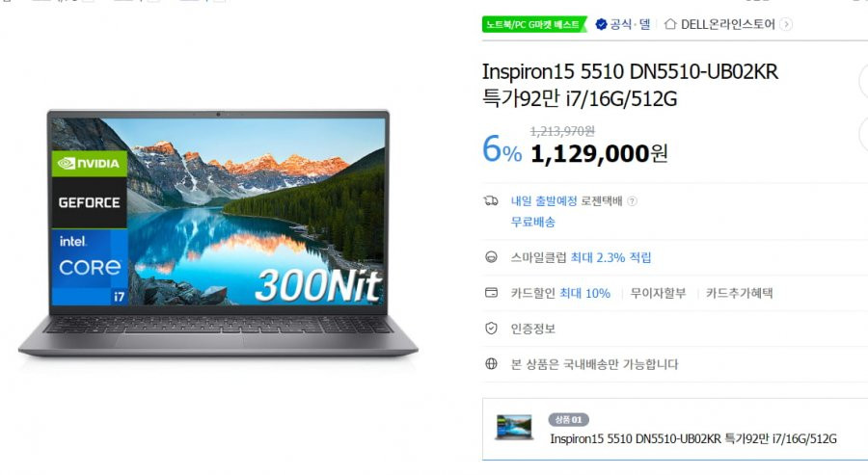Screen dimensions: 868x475
Task: Click the globe domestic shipping icon
Action: click(491, 364)
